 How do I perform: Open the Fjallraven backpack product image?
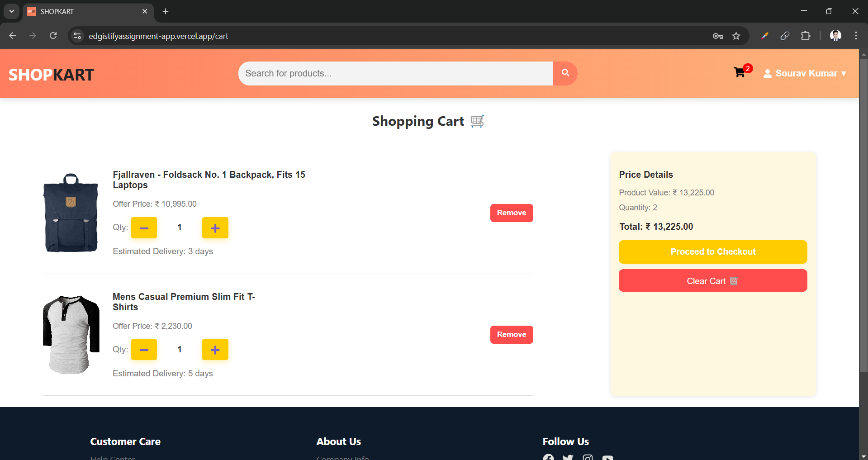[x=71, y=213]
